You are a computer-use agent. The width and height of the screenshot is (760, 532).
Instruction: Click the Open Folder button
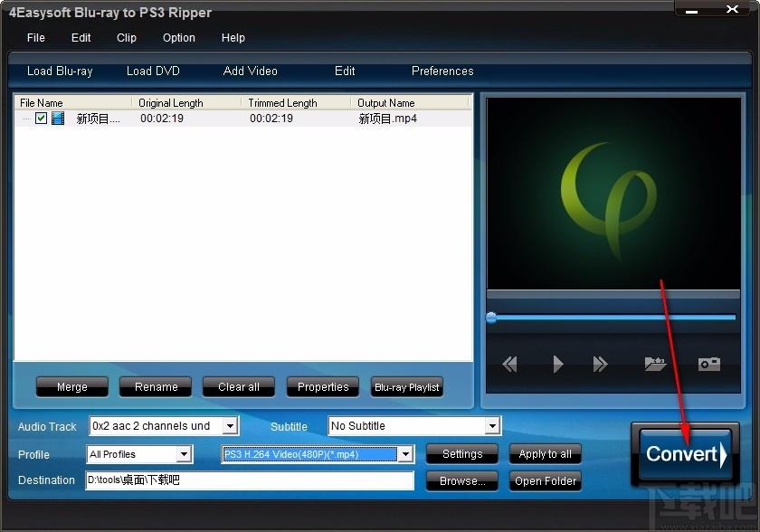coord(546,481)
